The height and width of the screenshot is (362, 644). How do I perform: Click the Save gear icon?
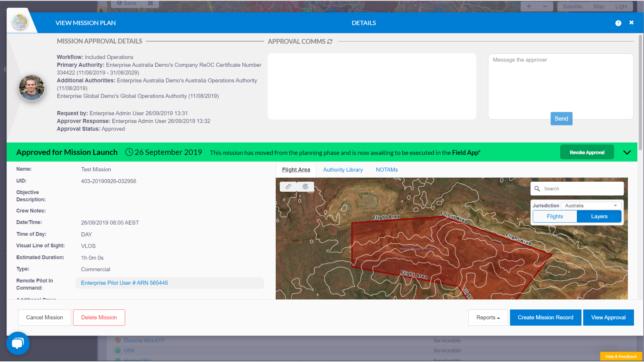[x=119, y=3]
